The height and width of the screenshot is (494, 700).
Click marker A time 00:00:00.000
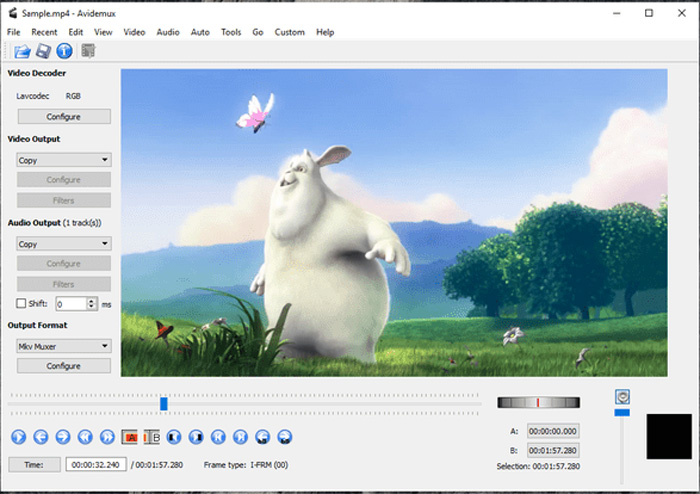[553, 431]
